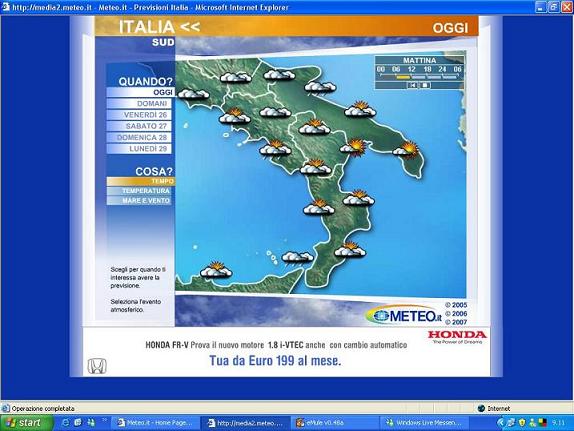Screen dimensions: 574x431
Task: Jump to the 12-18 time segment
Action: [419, 77]
